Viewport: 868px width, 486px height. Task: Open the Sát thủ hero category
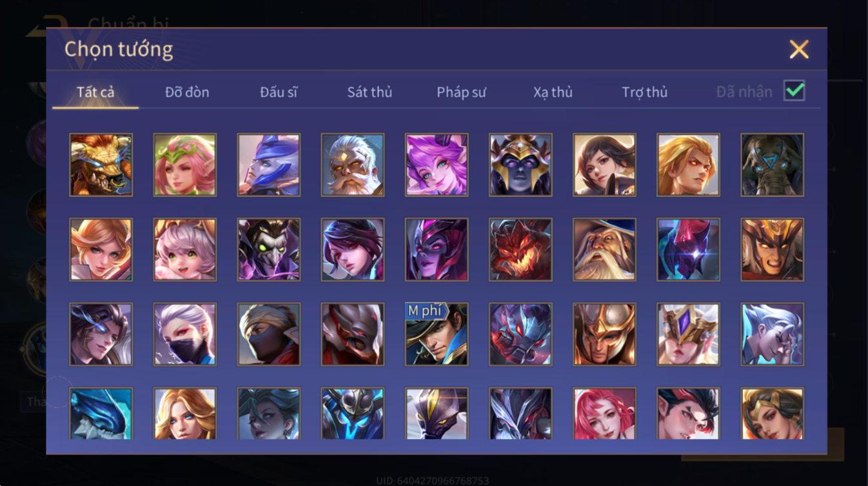(370, 92)
